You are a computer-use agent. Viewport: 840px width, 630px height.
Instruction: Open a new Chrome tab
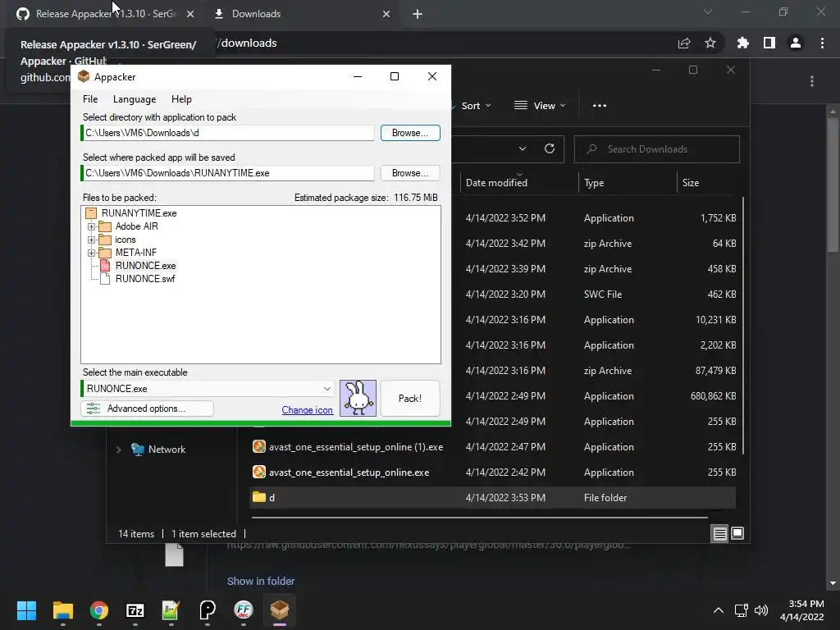click(x=418, y=14)
